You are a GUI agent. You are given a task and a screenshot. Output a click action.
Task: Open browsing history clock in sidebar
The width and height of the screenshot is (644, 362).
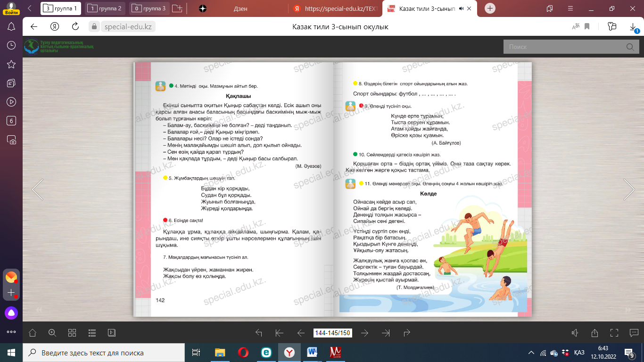point(12,45)
